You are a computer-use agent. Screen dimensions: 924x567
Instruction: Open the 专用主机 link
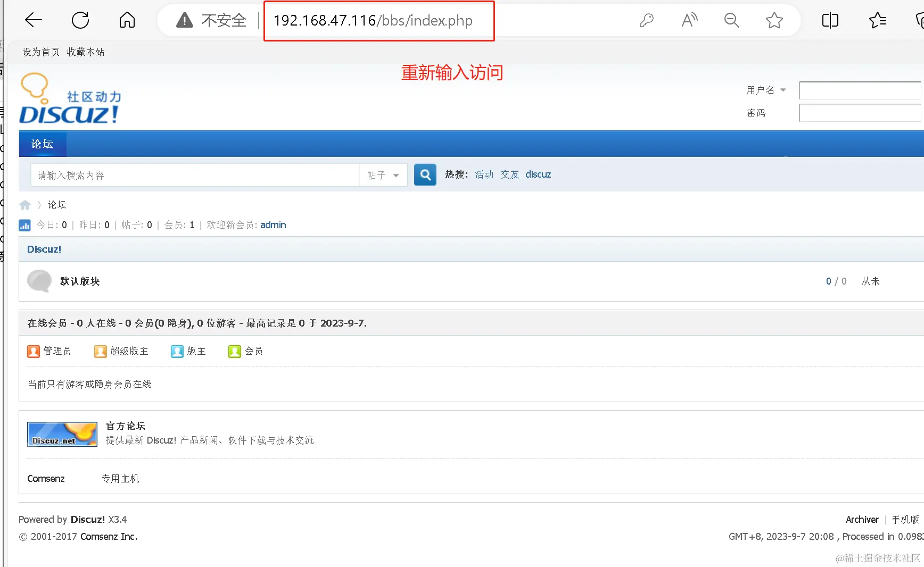tap(121, 479)
